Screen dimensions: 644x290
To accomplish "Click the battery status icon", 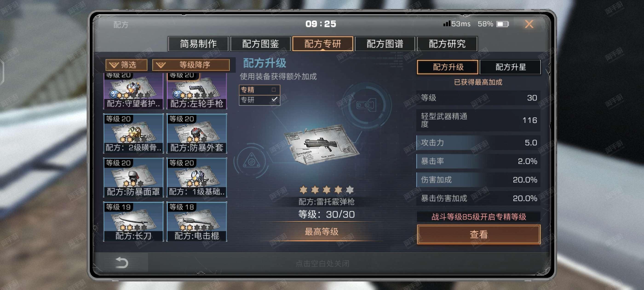I will click(503, 24).
